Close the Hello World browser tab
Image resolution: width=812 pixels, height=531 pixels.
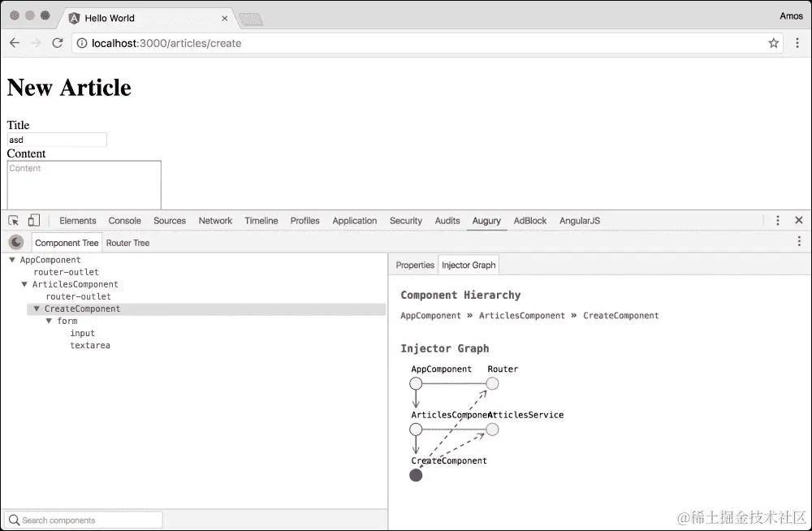225,18
